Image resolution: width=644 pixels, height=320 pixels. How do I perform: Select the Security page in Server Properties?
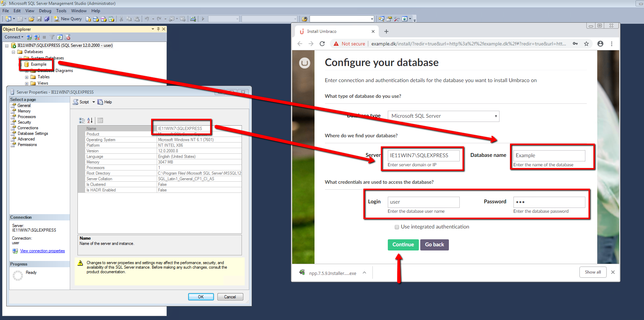(x=24, y=122)
